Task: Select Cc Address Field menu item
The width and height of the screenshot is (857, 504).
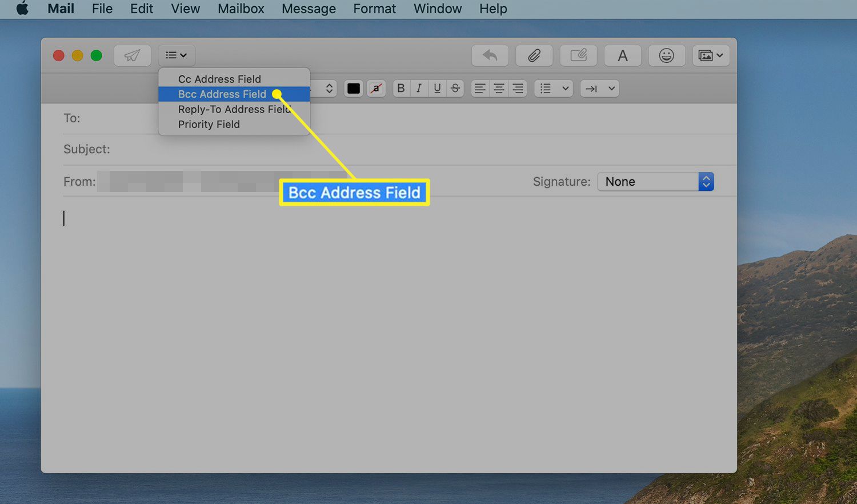Action: click(234, 79)
